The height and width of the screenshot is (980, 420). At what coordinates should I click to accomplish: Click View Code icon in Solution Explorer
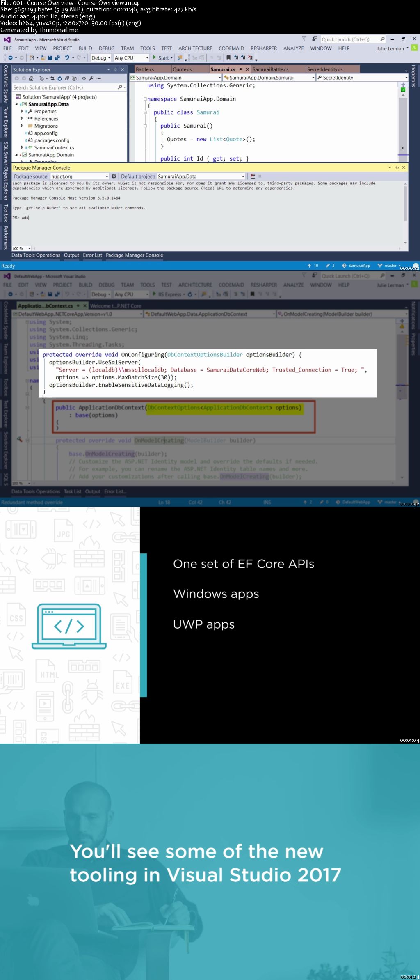84,78
